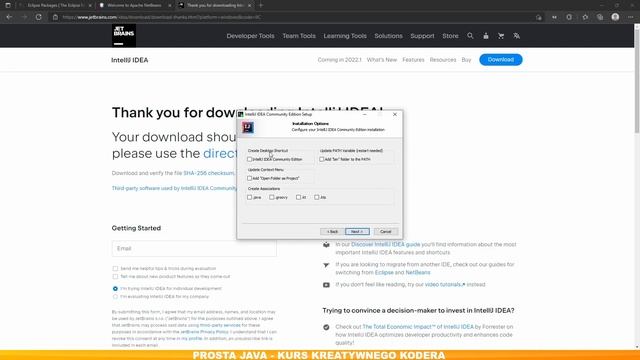
Task: Check the .java association box
Action: [x=249, y=197]
